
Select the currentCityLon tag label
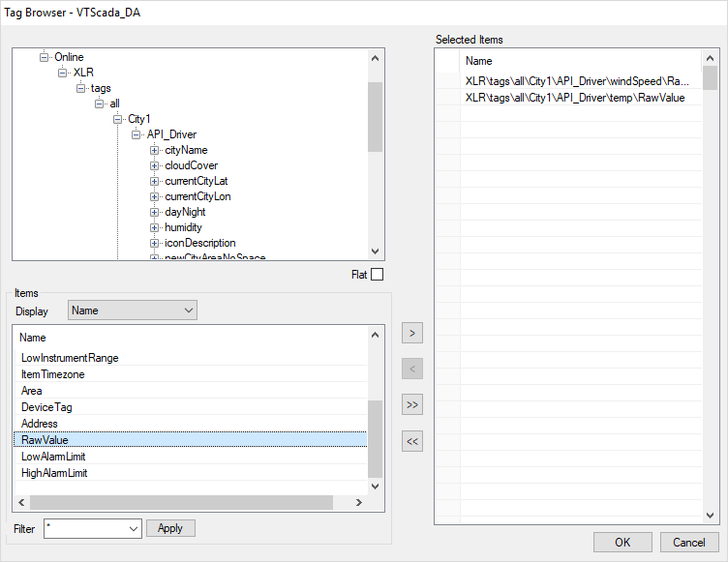pos(197,196)
